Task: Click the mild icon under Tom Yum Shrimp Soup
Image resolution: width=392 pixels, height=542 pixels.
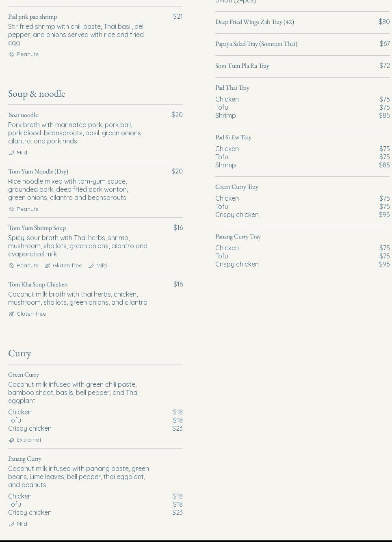Action: pos(91,265)
